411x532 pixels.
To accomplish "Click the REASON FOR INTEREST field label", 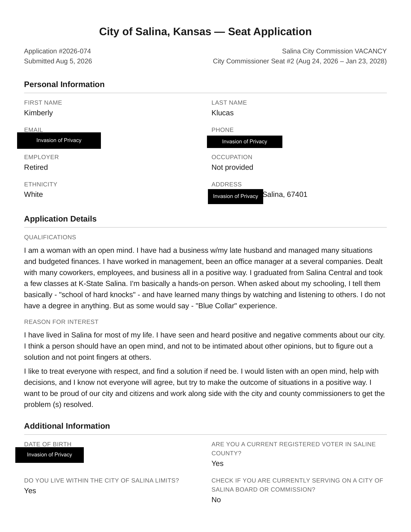I will pos(61,322).
